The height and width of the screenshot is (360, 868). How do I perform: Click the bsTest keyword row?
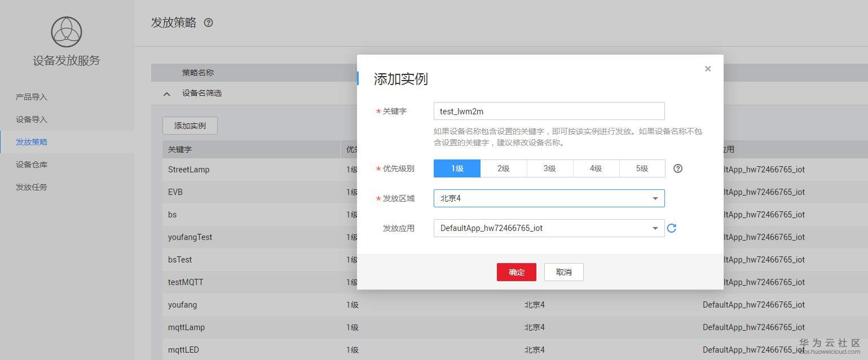(180, 260)
